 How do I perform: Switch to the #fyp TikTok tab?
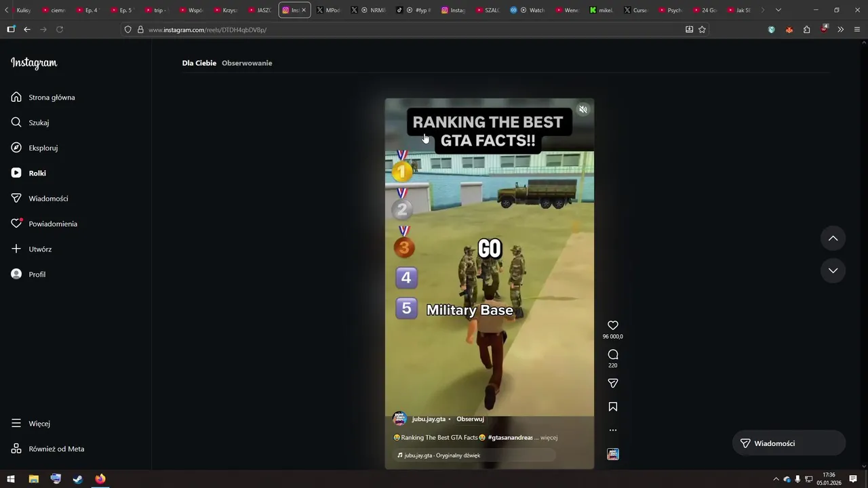click(x=413, y=10)
